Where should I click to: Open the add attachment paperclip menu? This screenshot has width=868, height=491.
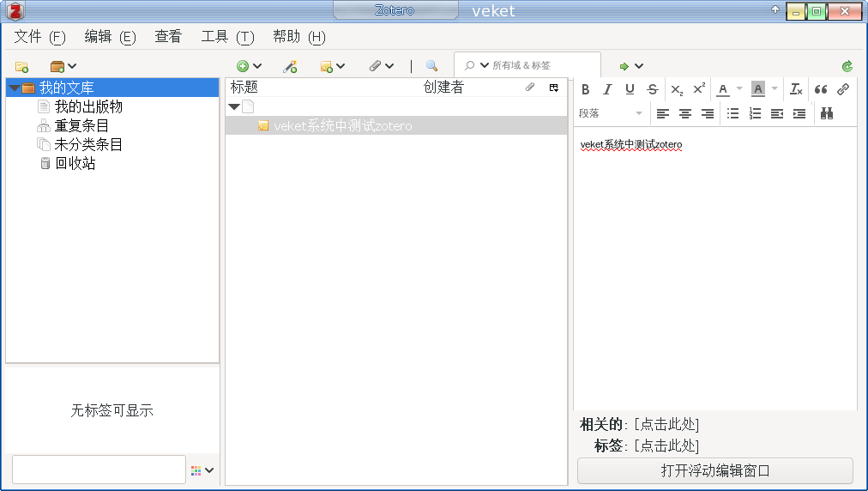[x=382, y=66]
